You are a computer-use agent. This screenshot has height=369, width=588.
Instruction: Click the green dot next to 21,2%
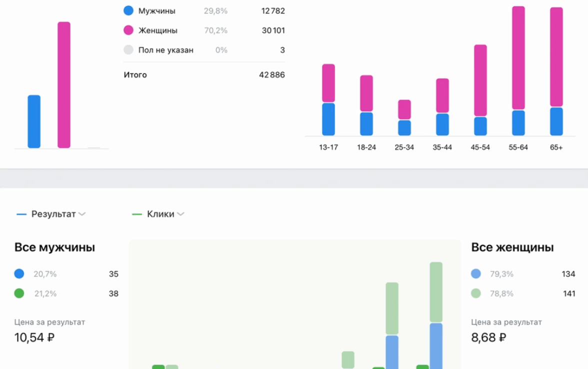coord(19,293)
